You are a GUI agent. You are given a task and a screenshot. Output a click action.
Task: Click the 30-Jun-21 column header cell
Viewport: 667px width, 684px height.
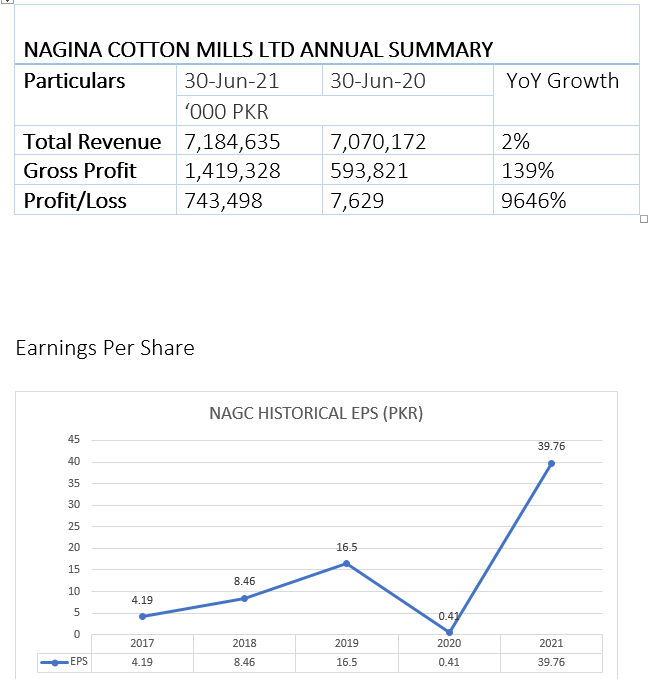[231, 81]
